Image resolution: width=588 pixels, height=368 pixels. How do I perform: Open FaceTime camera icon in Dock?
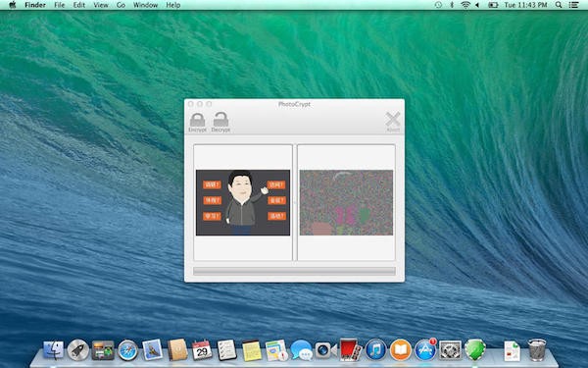(325, 350)
